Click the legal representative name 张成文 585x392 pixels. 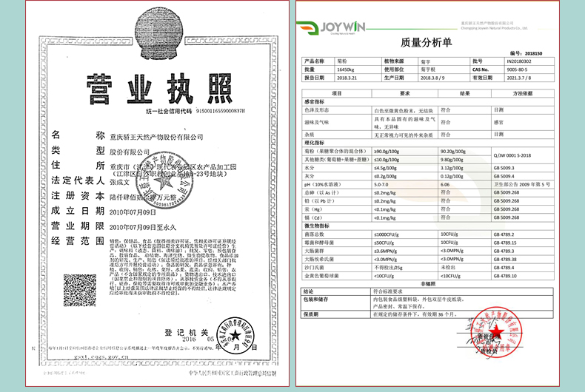coord(119,182)
